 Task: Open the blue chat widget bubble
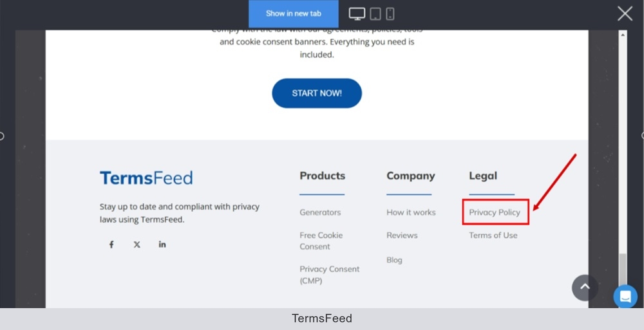(x=625, y=296)
